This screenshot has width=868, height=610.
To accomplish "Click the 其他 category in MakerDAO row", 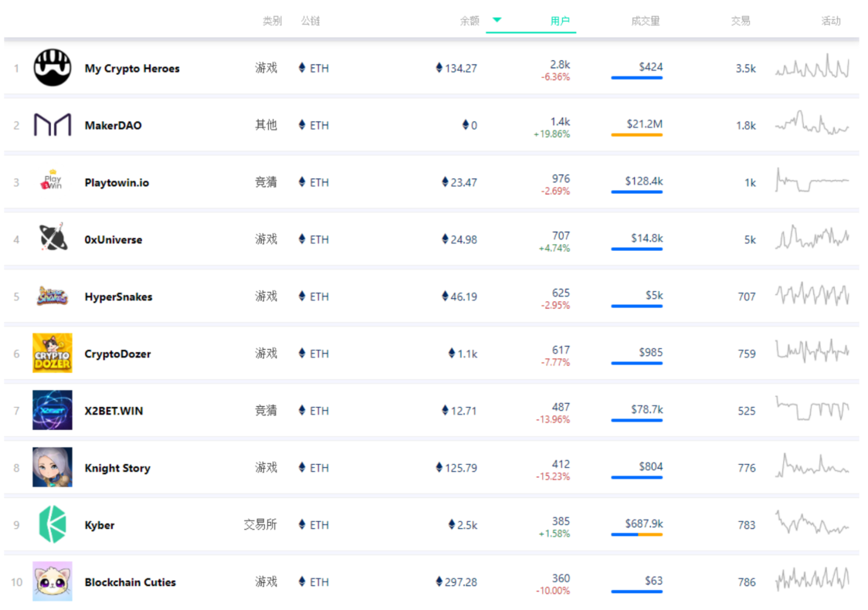I will [x=266, y=124].
